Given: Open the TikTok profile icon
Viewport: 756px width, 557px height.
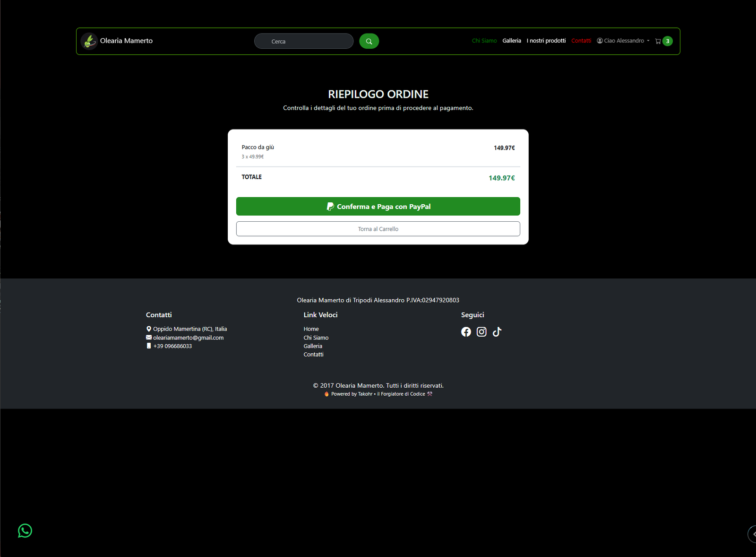Looking at the screenshot, I should pos(497,331).
